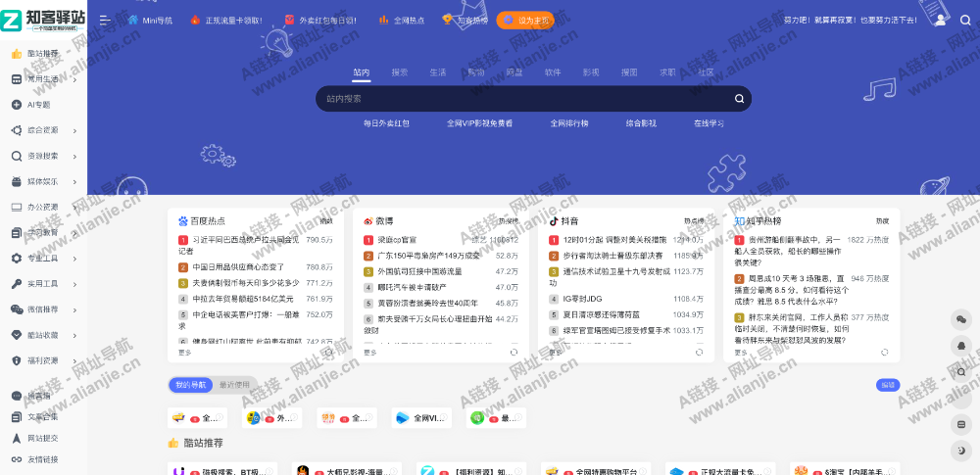This screenshot has width=980, height=475.
Task: Click 更多 in the 百度热点 card
Action: pos(185,353)
